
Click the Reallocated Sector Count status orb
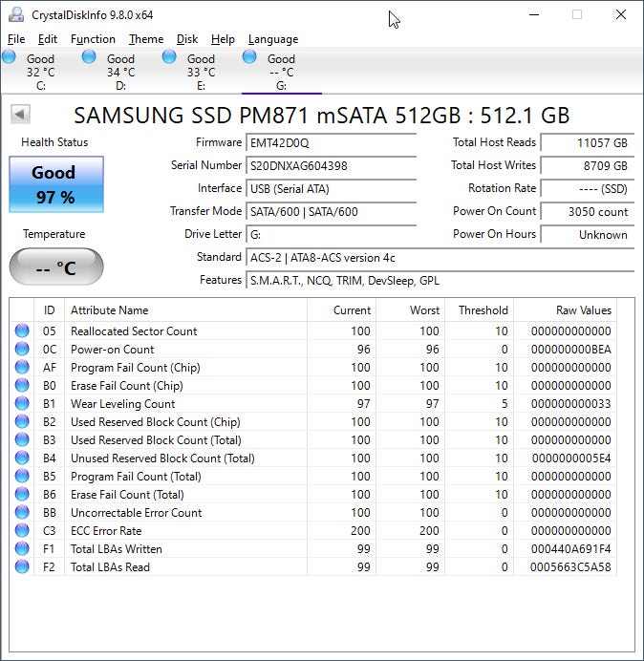point(22,331)
